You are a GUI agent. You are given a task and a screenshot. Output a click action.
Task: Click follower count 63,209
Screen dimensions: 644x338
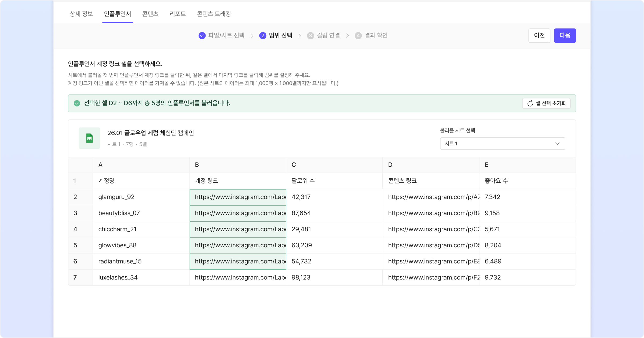334,245
